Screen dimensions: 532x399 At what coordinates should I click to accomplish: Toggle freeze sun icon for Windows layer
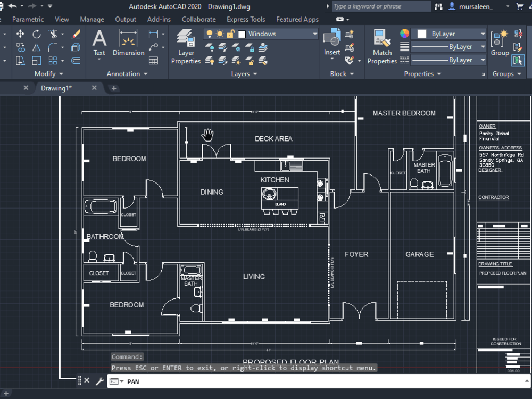[x=220, y=34]
